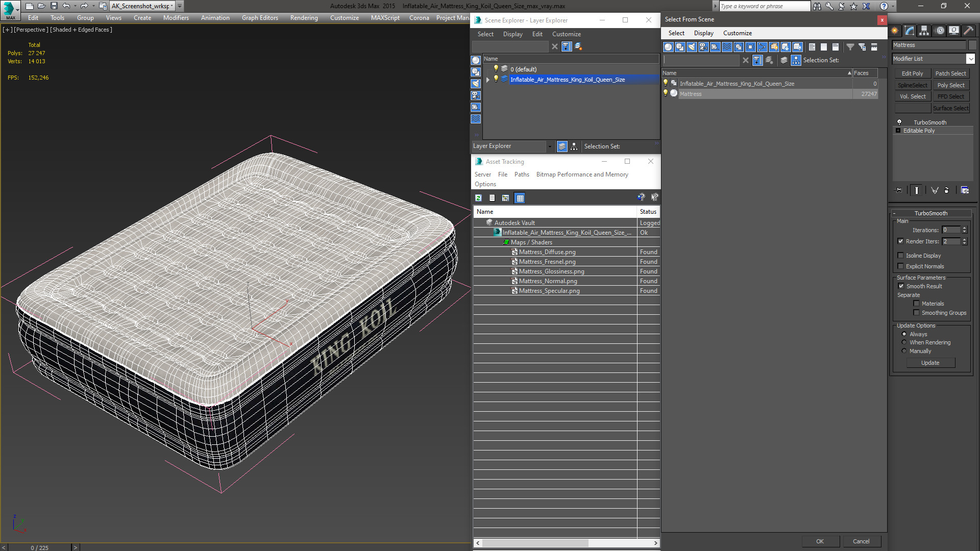The image size is (980, 551).
Task: Click Bitmap Performance and Memory menu
Action: (582, 174)
